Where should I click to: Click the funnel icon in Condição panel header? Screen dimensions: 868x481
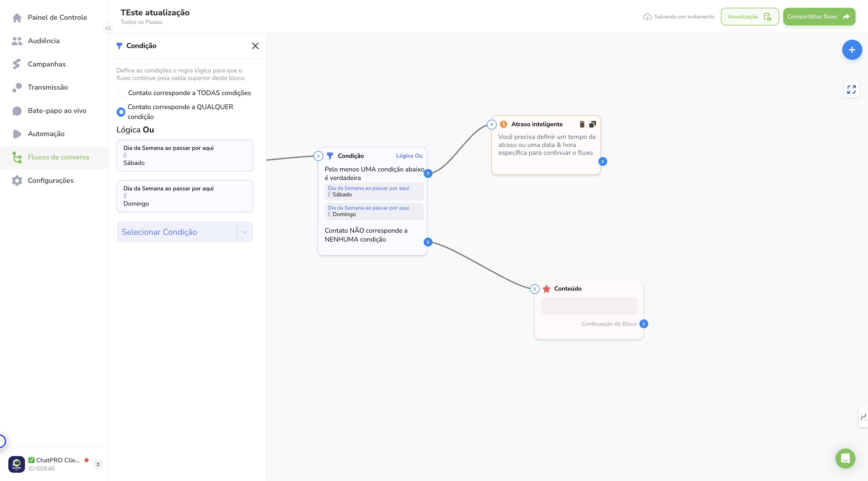tap(119, 46)
